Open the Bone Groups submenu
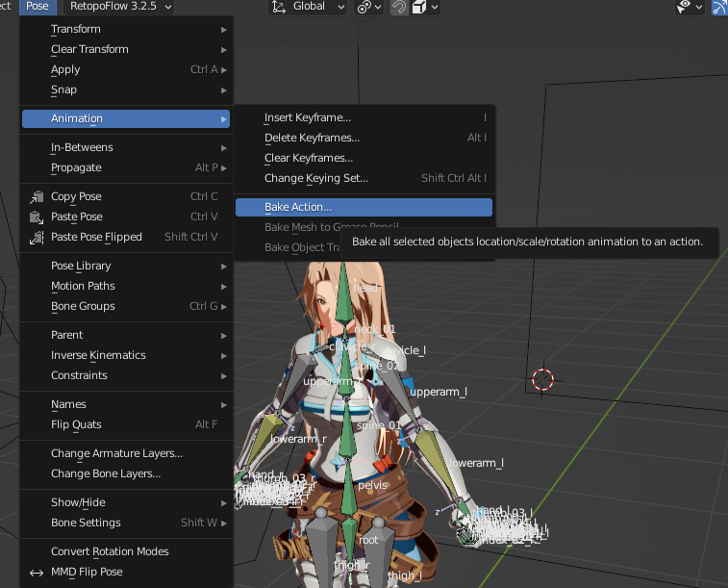 coord(126,306)
